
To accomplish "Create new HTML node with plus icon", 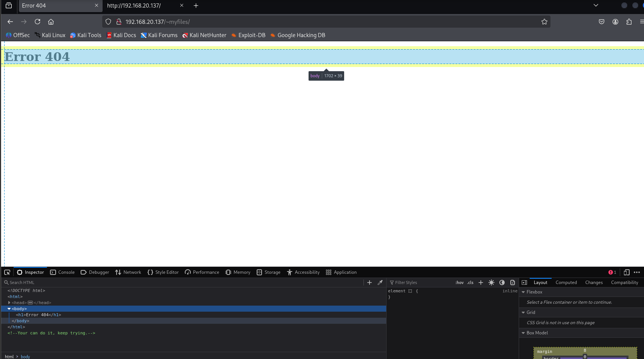I will 370,283.
